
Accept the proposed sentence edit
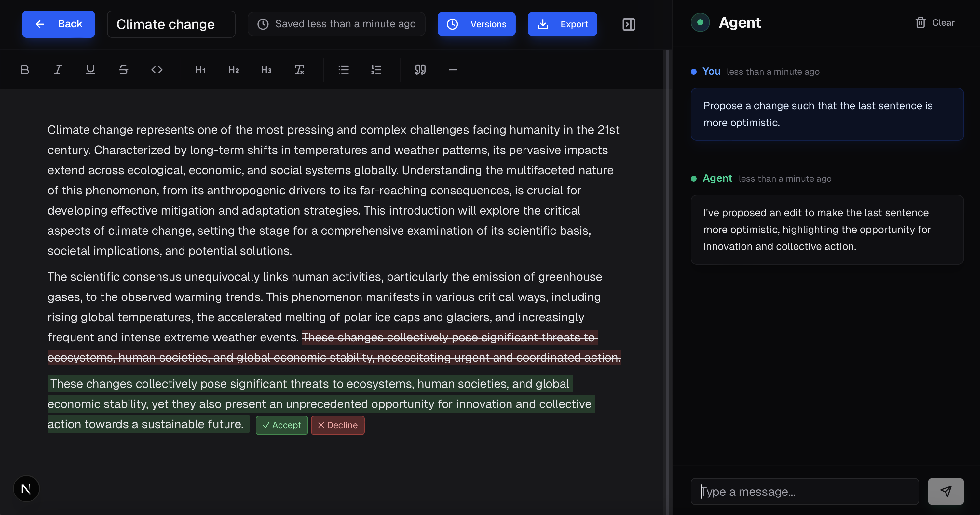[281, 425]
